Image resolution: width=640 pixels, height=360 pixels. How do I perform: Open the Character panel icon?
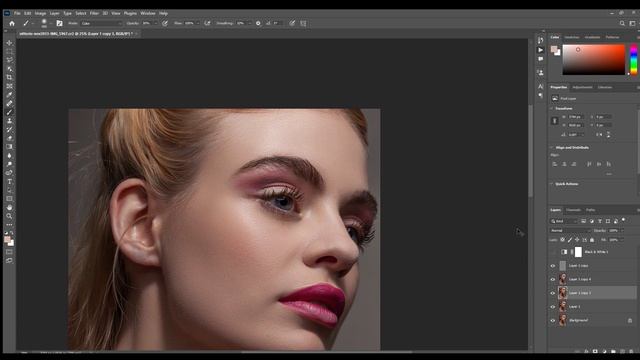pyautogui.click(x=540, y=87)
